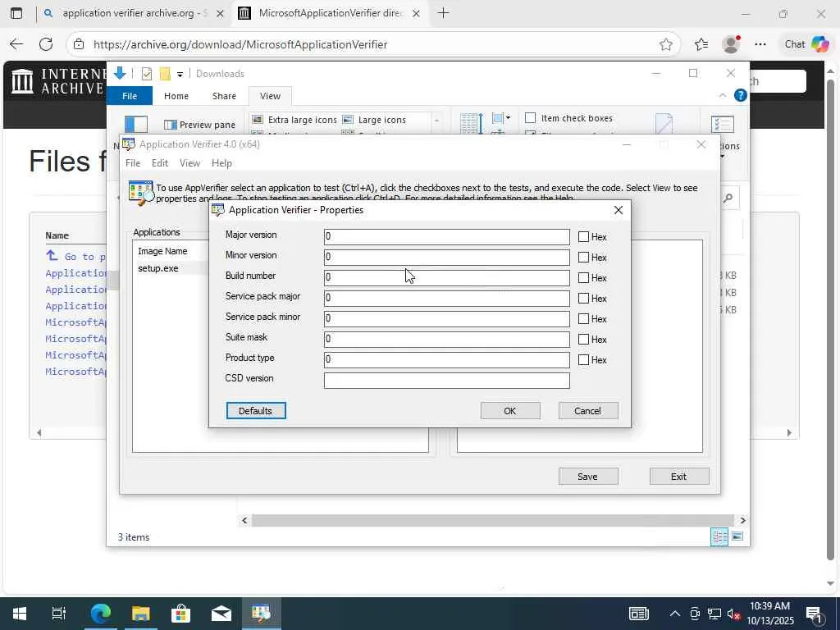
Task: Launch Microsoft Edge from taskbar
Action: pos(100,614)
